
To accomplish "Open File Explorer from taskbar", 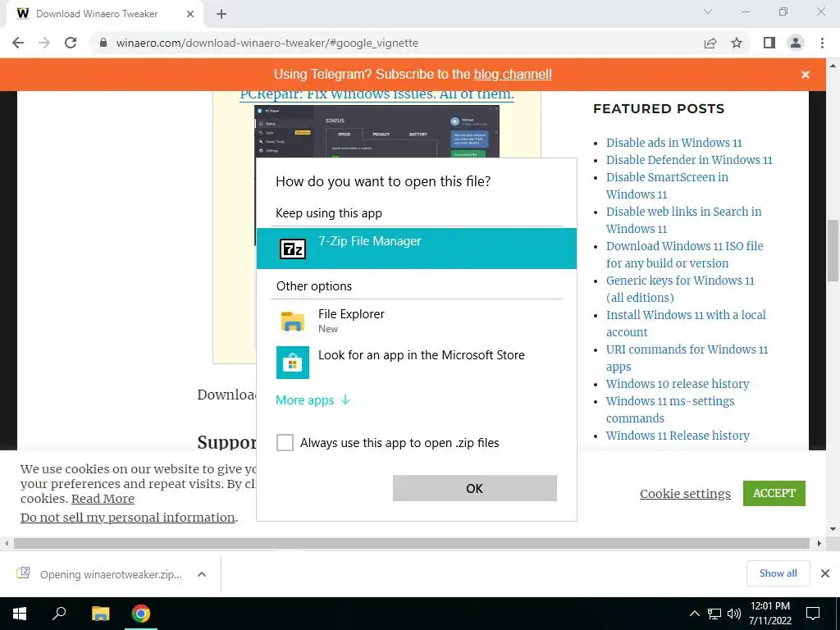I will coord(100,614).
